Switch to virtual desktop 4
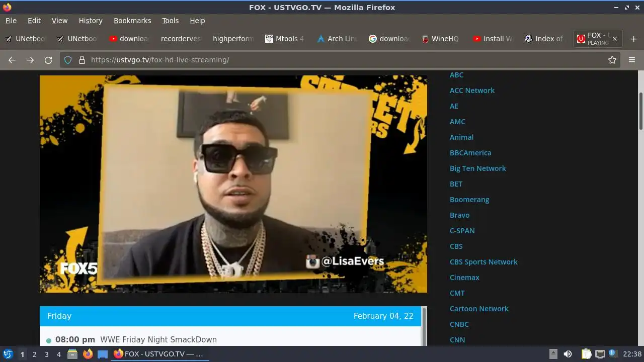The image size is (644, 362). click(x=58, y=354)
